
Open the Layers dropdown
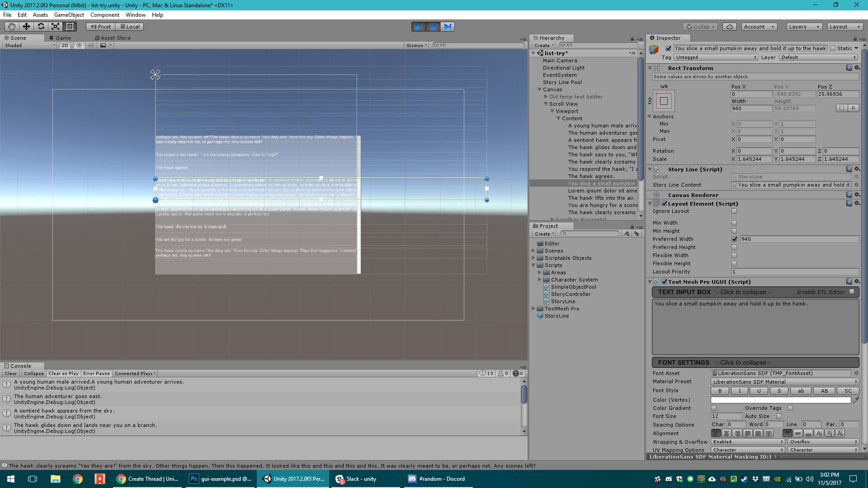click(803, 26)
